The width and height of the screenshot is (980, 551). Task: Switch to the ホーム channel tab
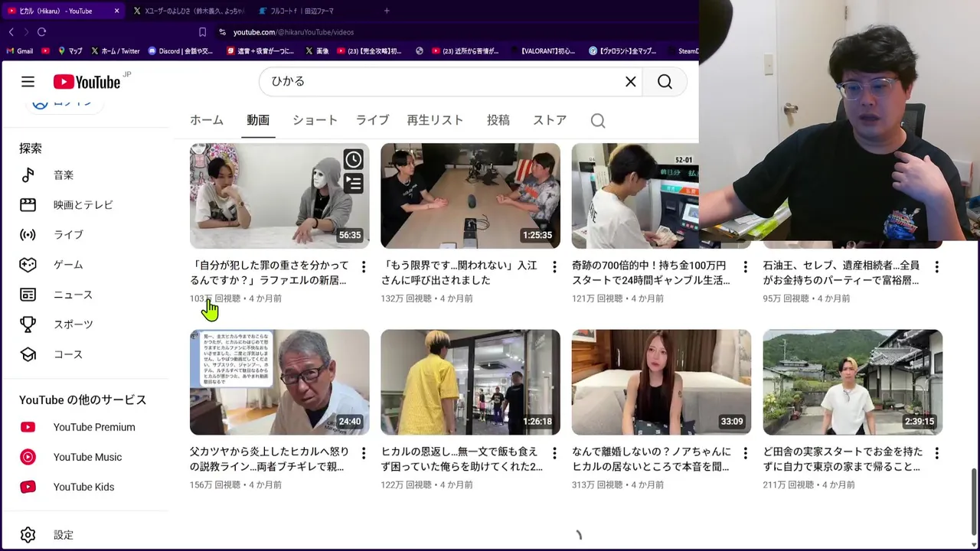pyautogui.click(x=207, y=120)
